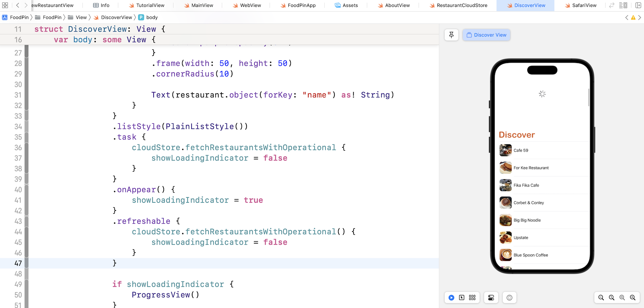
Task: Open preview device selector
Action: [x=509, y=298]
